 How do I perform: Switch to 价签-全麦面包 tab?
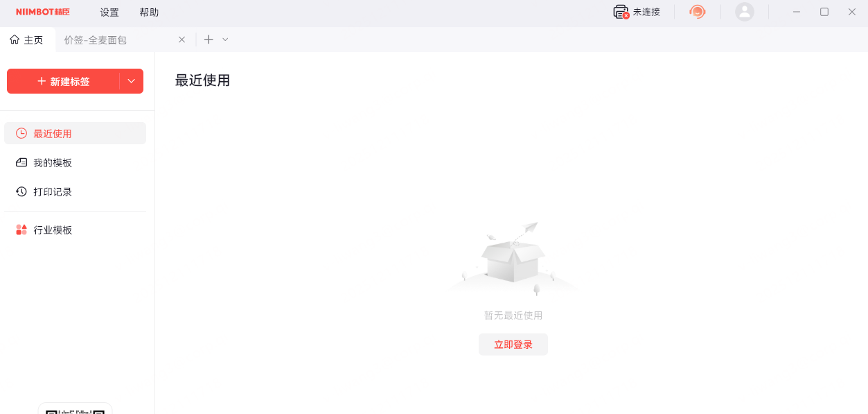pos(96,40)
